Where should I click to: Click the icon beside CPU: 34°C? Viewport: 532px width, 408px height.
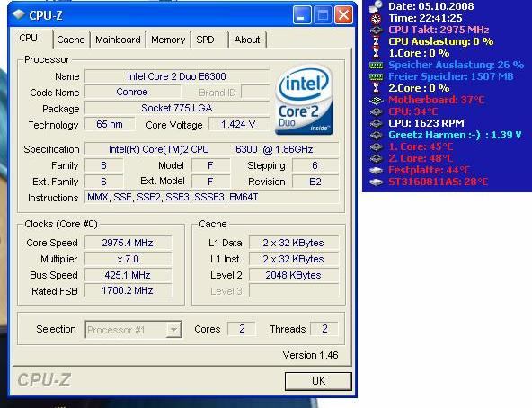pos(376,111)
